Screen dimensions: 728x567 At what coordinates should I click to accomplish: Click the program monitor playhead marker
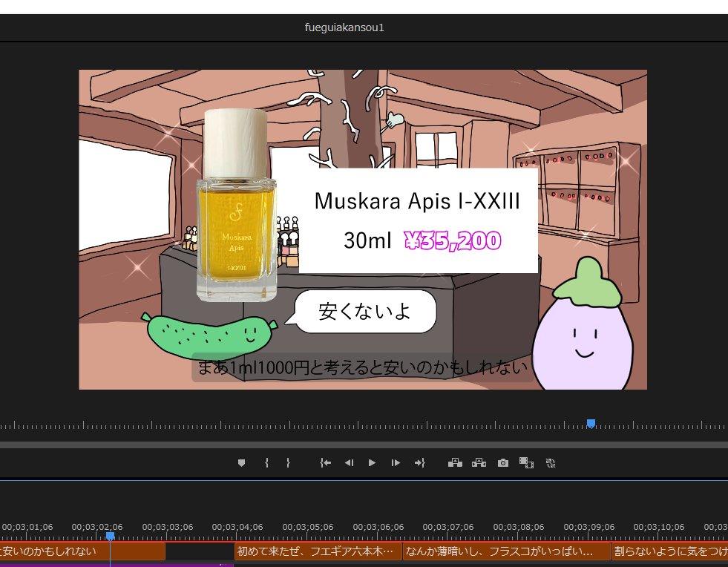pyautogui.click(x=591, y=423)
